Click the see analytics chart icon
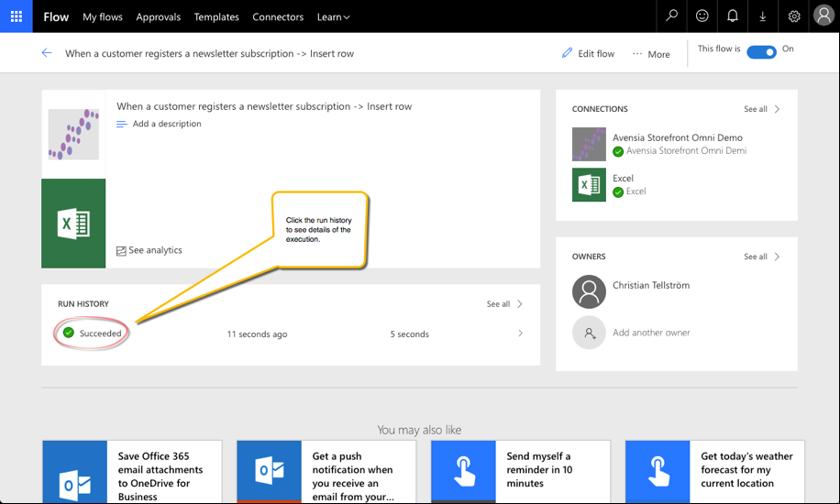 121,251
